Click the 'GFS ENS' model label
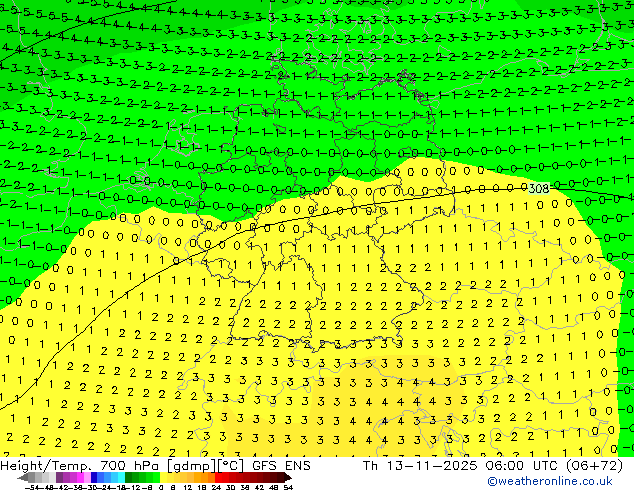 (281, 466)
